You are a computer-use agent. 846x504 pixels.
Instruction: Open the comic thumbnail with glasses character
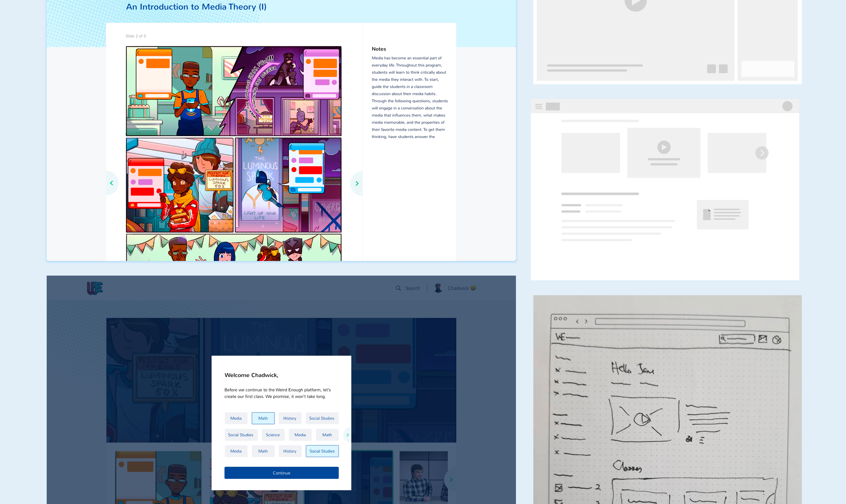(x=158, y=477)
